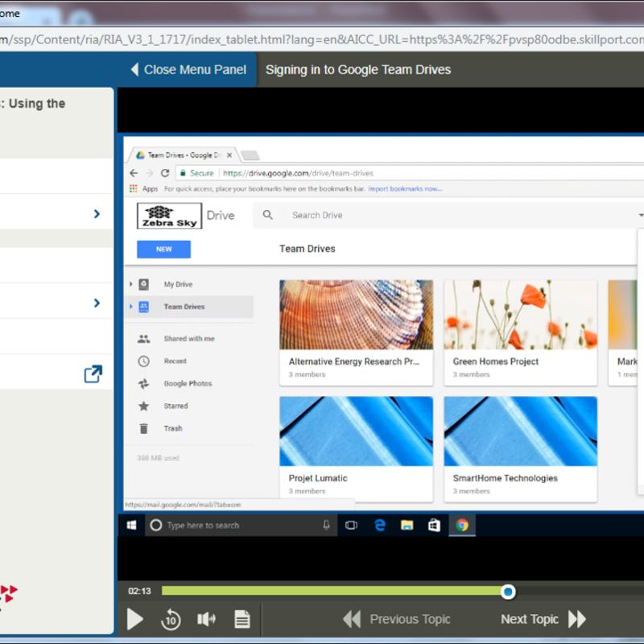Click the Windows Start button

(x=131, y=526)
